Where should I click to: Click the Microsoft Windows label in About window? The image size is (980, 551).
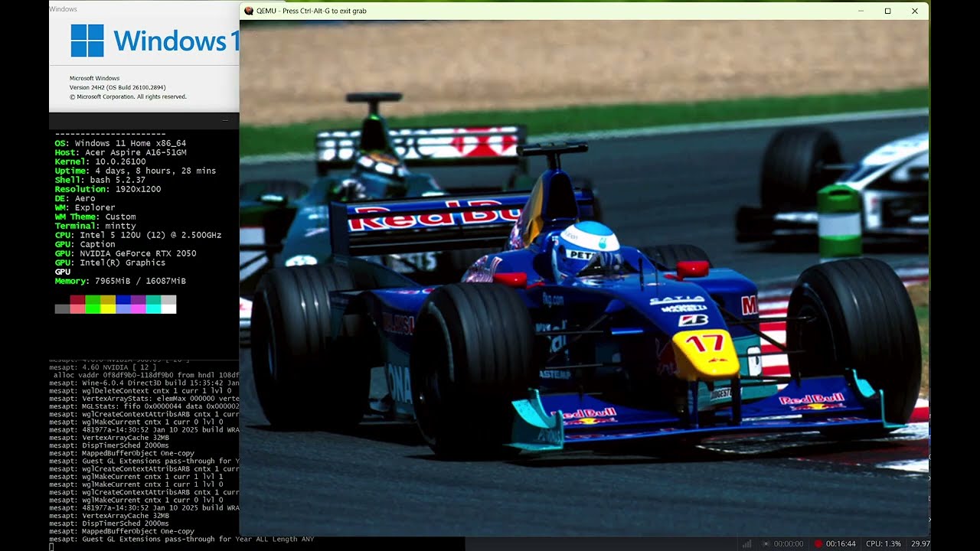[94, 78]
